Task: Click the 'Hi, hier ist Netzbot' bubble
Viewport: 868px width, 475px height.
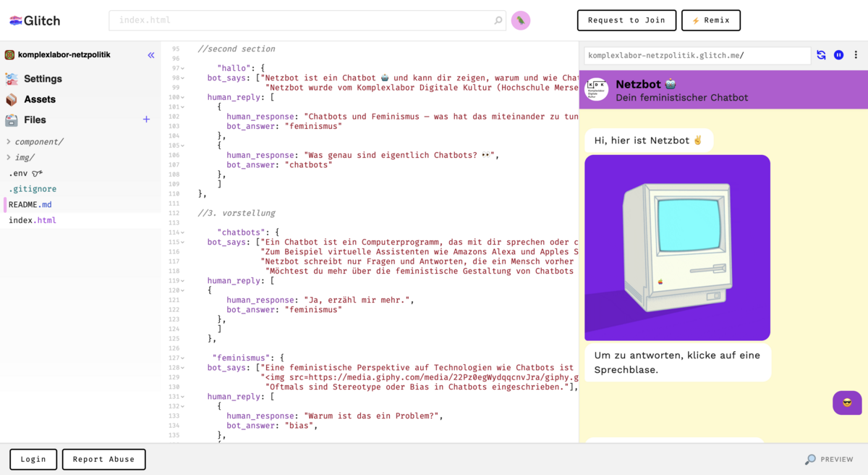Action: pyautogui.click(x=649, y=140)
